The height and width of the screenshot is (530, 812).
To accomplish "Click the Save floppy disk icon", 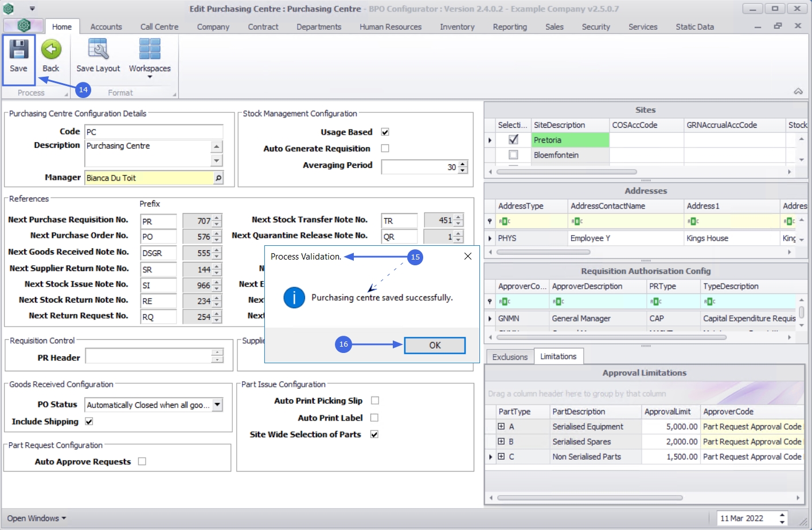I will pos(18,50).
